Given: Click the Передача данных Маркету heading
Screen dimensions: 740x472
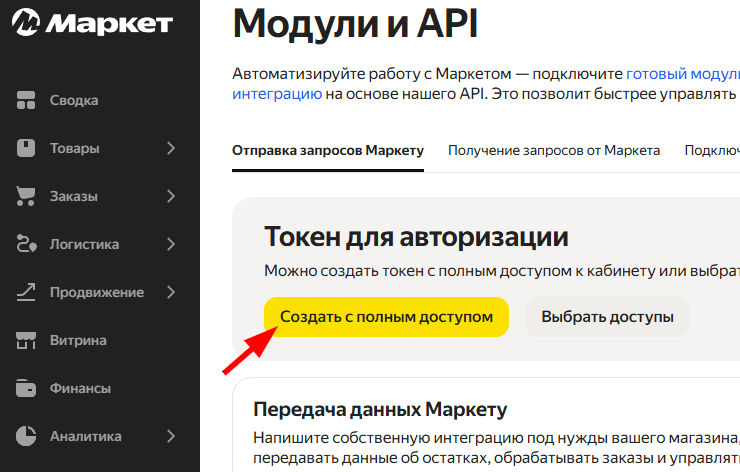Looking at the screenshot, I should (380, 409).
